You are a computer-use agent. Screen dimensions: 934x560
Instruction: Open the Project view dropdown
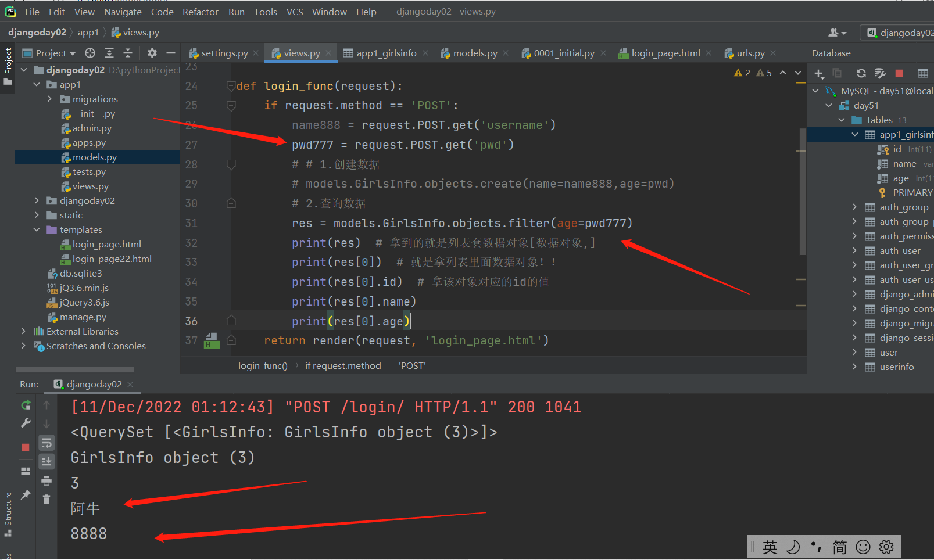point(49,53)
